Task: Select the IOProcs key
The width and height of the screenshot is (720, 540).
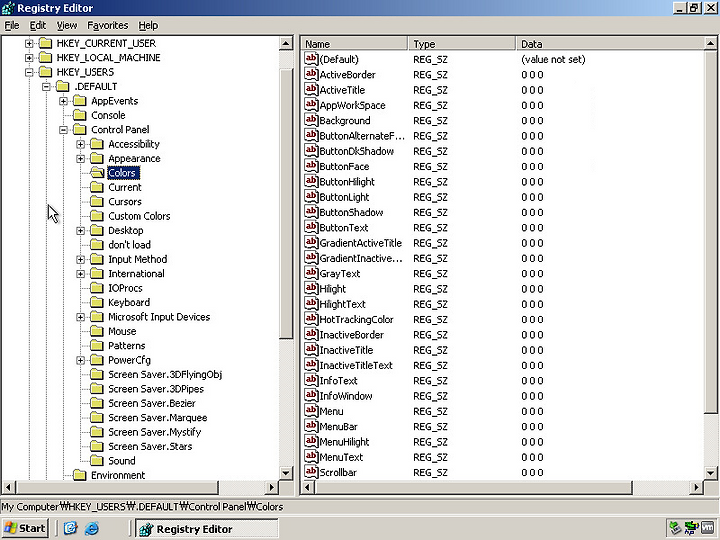Action: (x=125, y=288)
